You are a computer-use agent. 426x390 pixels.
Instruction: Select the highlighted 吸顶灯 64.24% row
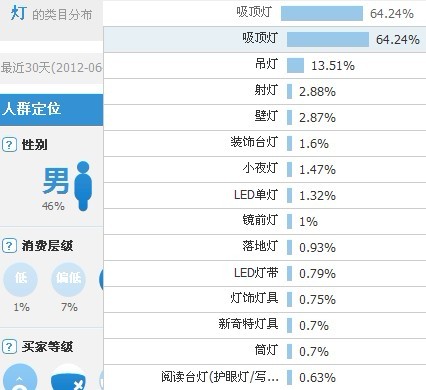click(265, 39)
